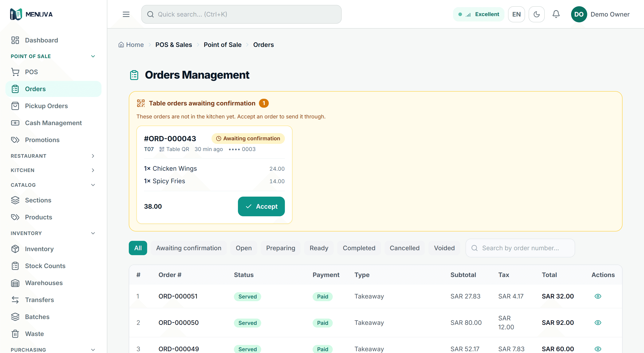Open Batches in sidebar

53,317
